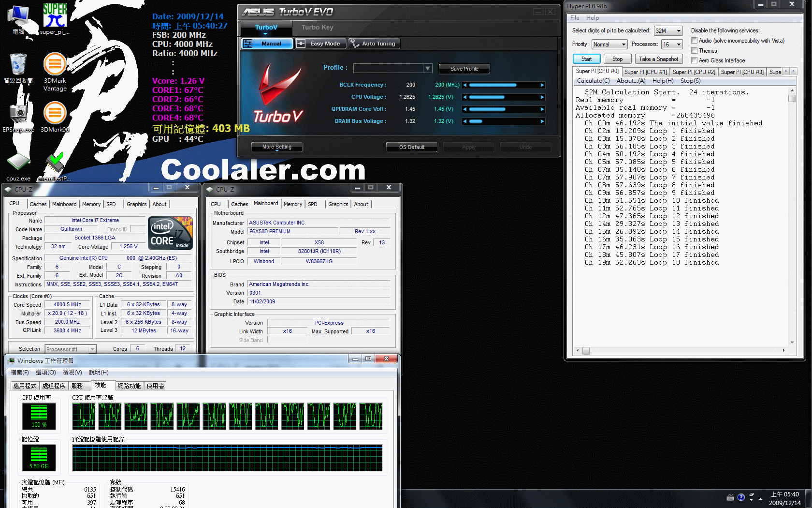The width and height of the screenshot is (812, 508).
Task: Click the Easy Mode icon in TurboV
Action: pyautogui.click(x=301, y=44)
